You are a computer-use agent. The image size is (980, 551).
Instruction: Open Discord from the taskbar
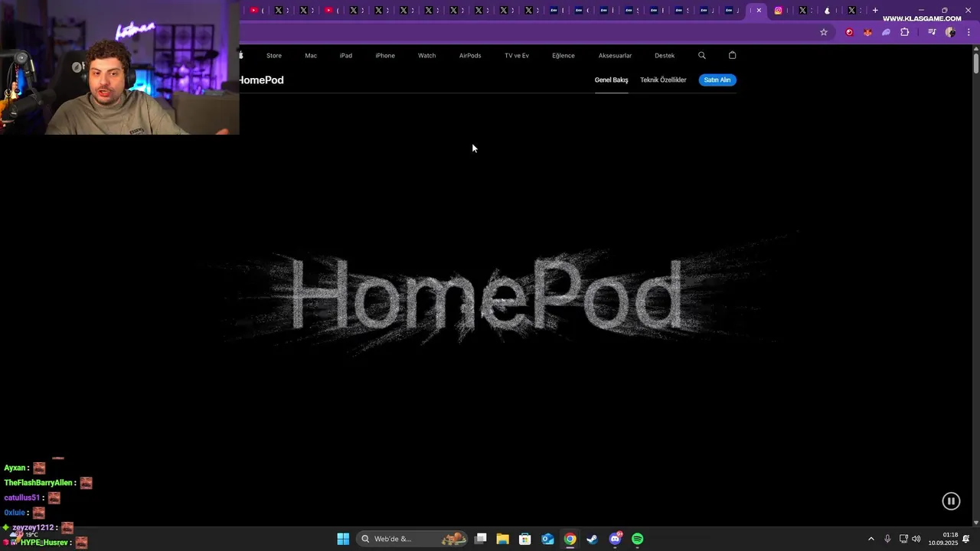[615, 539]
